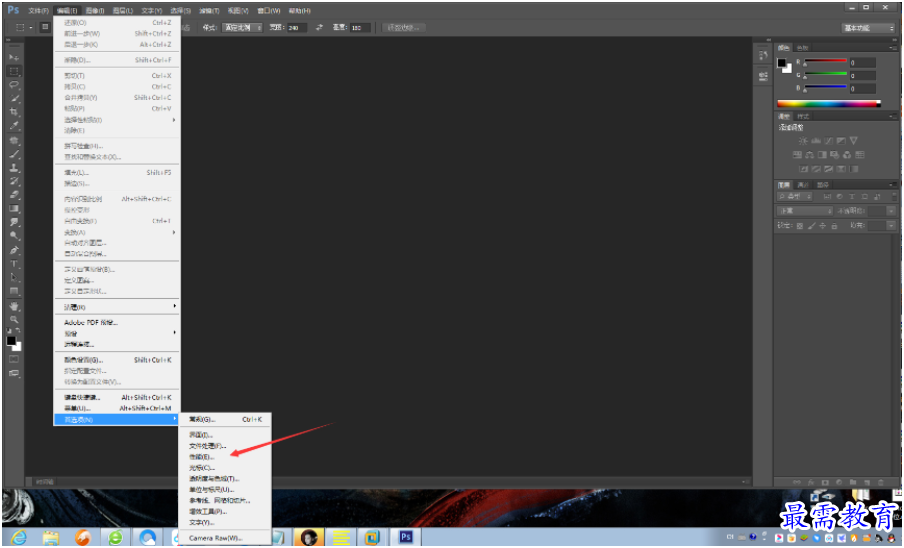This screenshot has height=548, width=904.
Task: Toggle lock position in Layers panel
Action: point(823,226)
